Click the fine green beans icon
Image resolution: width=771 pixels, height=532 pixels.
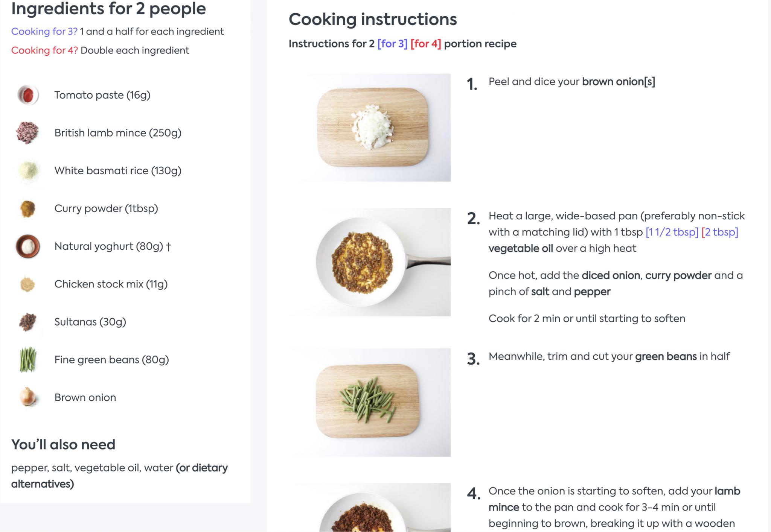[x=28, y=360]
